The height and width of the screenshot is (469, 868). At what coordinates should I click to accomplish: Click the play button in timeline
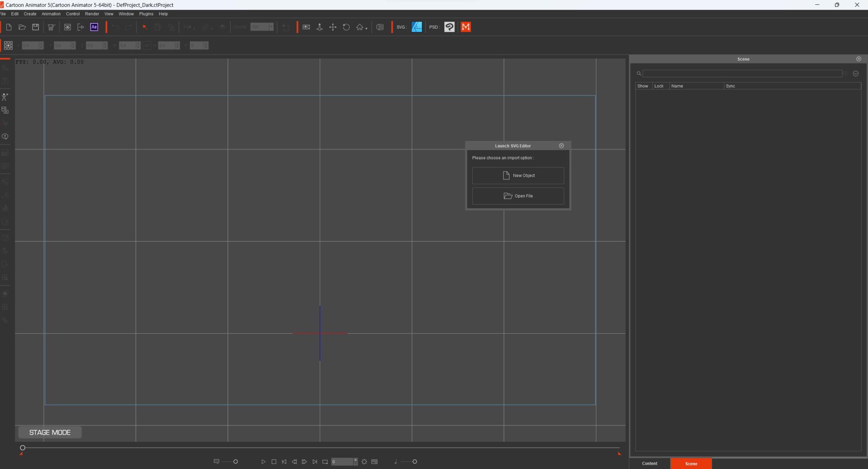263,461
